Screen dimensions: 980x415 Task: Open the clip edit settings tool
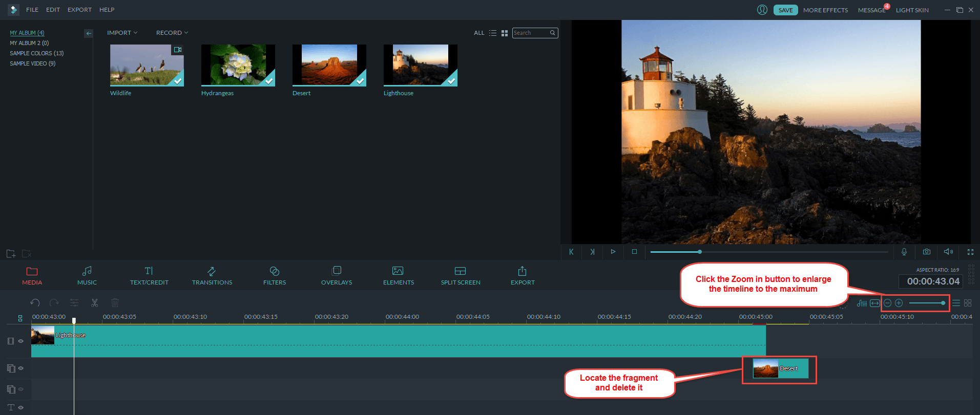(74, 303)
